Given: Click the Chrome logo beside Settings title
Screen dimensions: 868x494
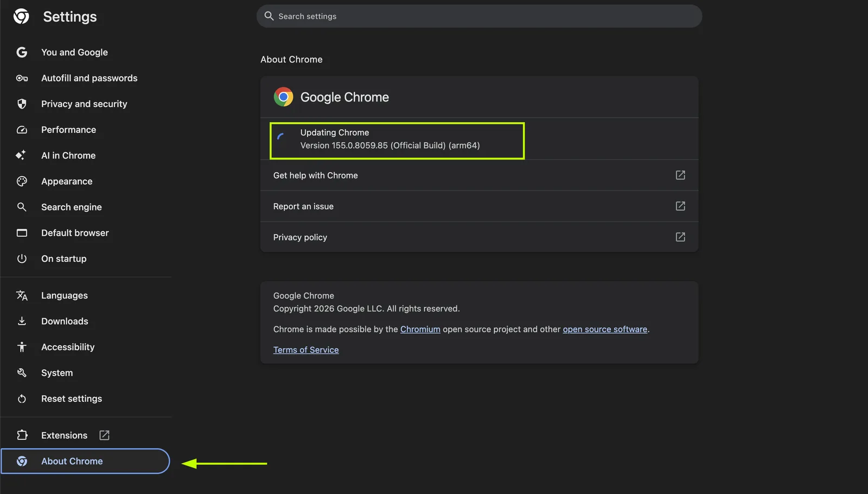Looking at the screenshot, I should point(21,16).
